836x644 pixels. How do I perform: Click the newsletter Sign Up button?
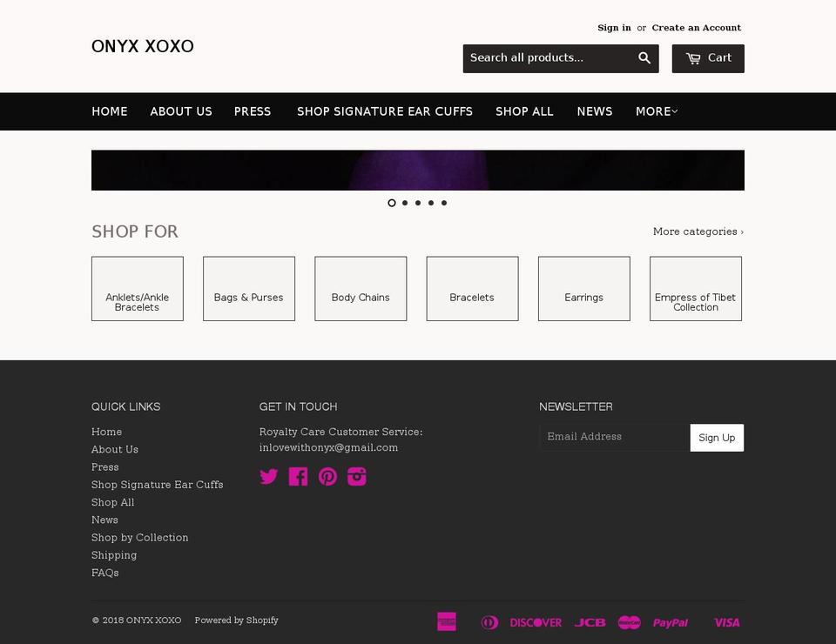pyautogui.click(x=717, y=438)
